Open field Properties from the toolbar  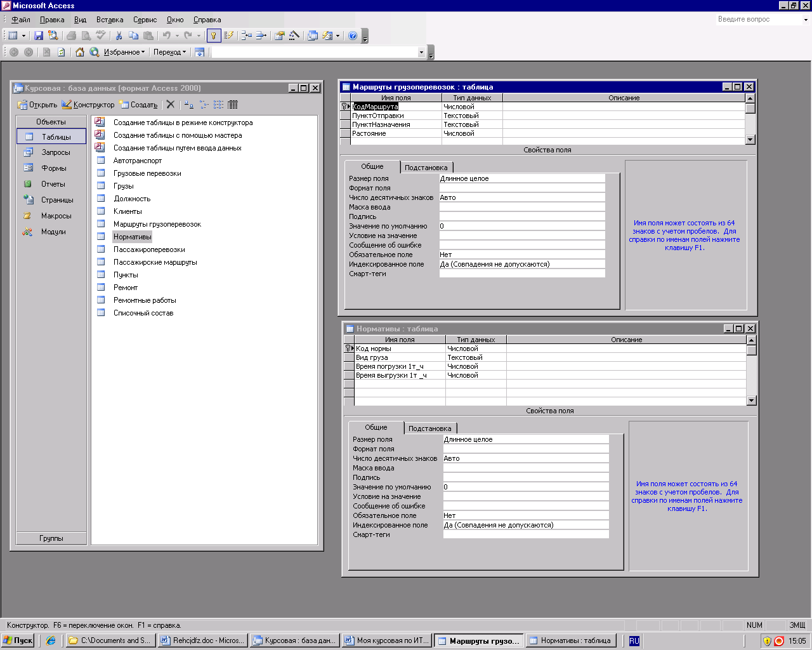(x=279, y=36)
